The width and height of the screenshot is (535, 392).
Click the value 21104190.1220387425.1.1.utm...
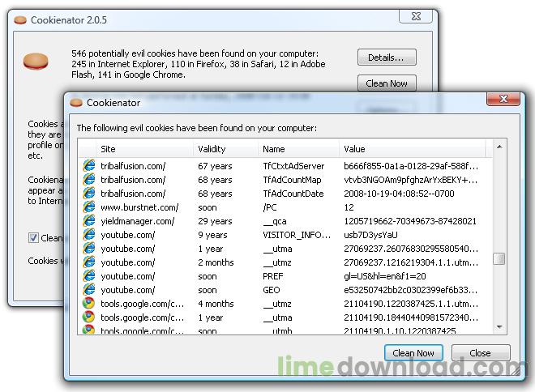click(411, 304)
